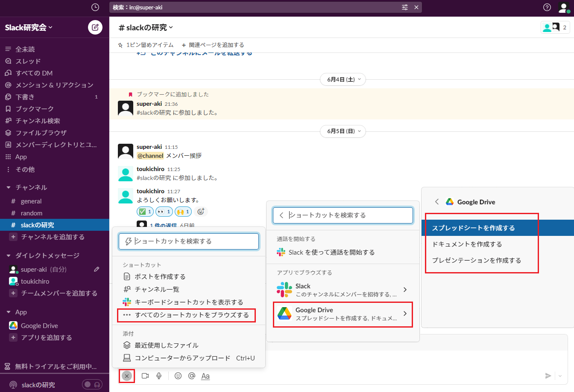The image size is (574, 392).
Task: Expand the Slack研究会 workspace menu
Action: [x=29, y=27]
